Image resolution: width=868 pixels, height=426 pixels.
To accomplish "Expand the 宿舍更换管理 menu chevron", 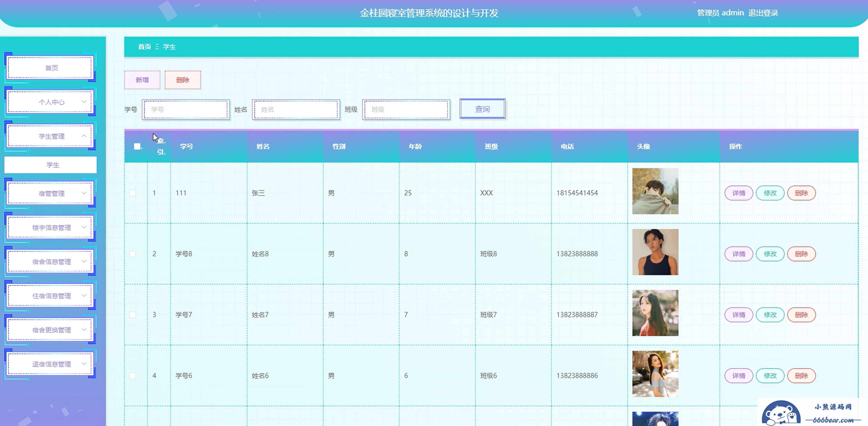I will pos(84,330).
